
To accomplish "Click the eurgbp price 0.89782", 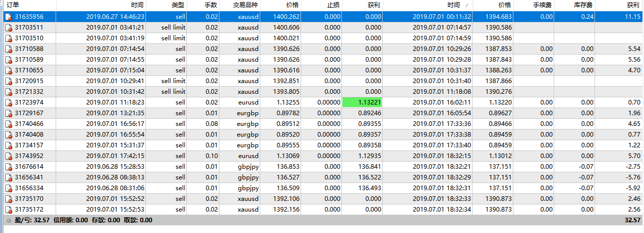I will pyautogui.click(x=289, y=113).
